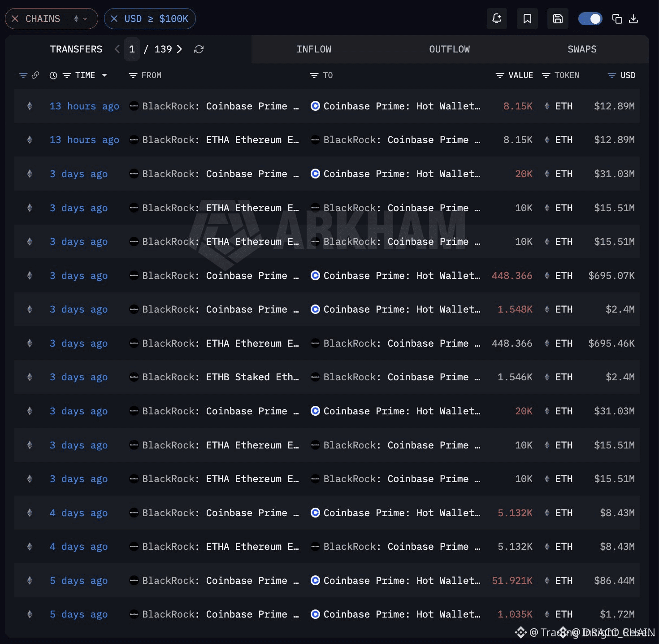This screenshot has height=644, width=659.
Task: Filter the TIME column
Action: (67, 75)
